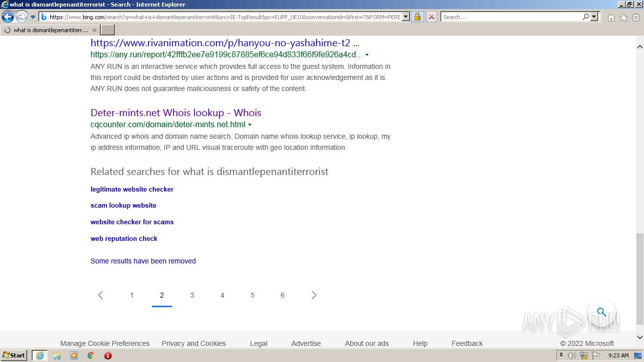The height and width of the screenshot is (362, 644).
Task: Click scrollbar down arrow
Action: point(639,337)
